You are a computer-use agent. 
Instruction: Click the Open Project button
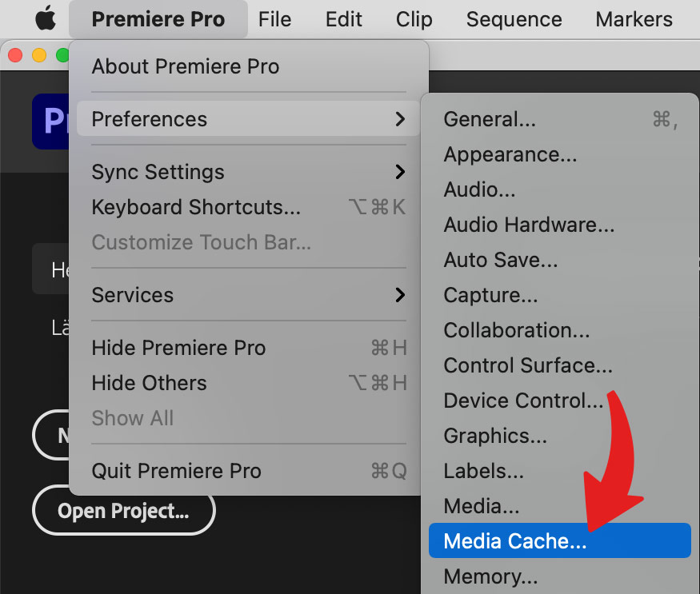click(x=124, y=510)
